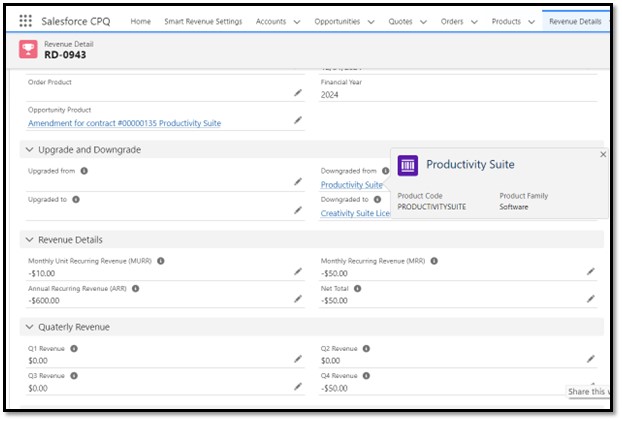Show info tooltip for Q1 Revenue
Screen dimensions: 622x421
tap(74, 349)
